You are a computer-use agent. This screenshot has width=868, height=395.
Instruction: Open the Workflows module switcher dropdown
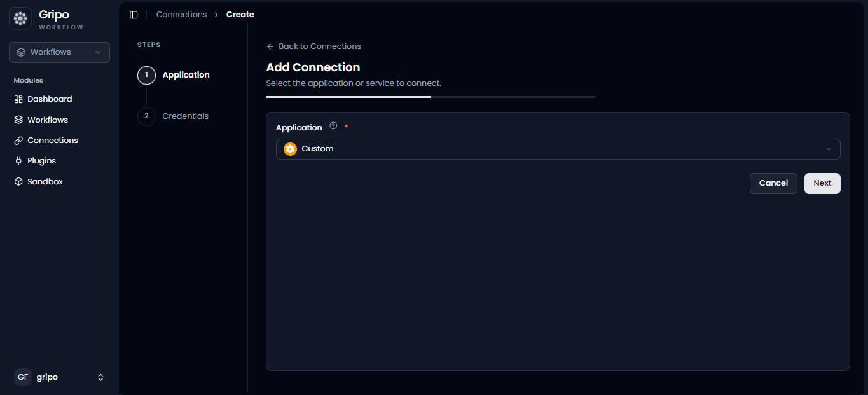pyautogui.click(x=59, y=52)
